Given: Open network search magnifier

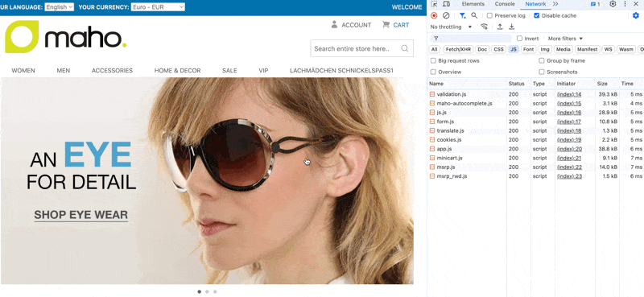Looking at the screenshot, I should (474, 15).
